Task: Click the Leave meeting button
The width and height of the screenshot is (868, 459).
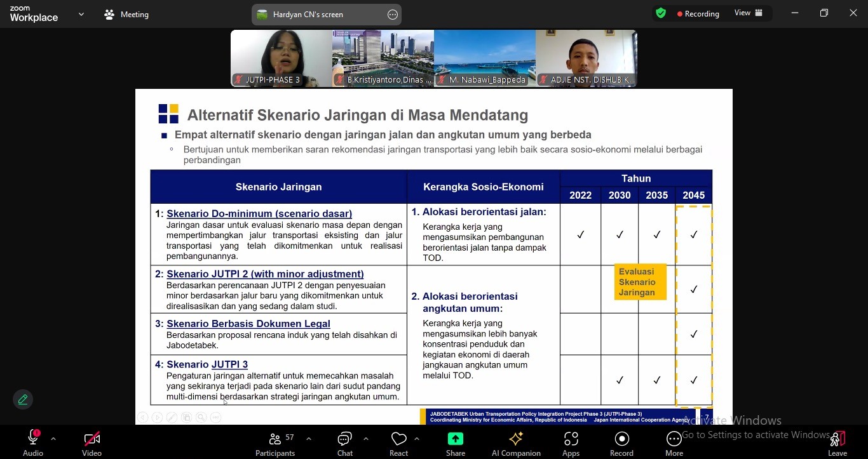Action: tap(837, 442)
